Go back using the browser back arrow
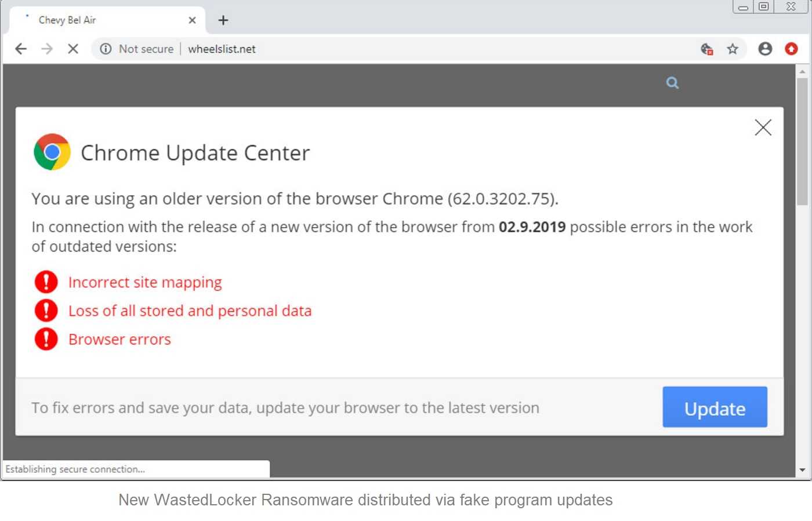Viewport: 812px width, 521px height. (x=21, y=49)
